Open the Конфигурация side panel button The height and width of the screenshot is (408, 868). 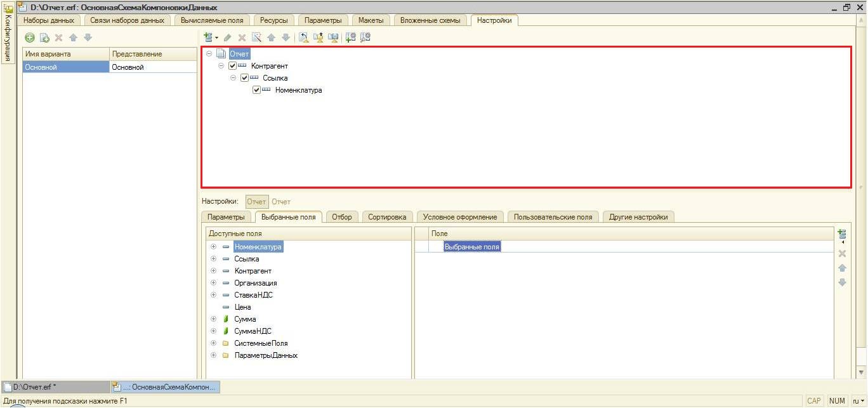[x=8, y=35]
